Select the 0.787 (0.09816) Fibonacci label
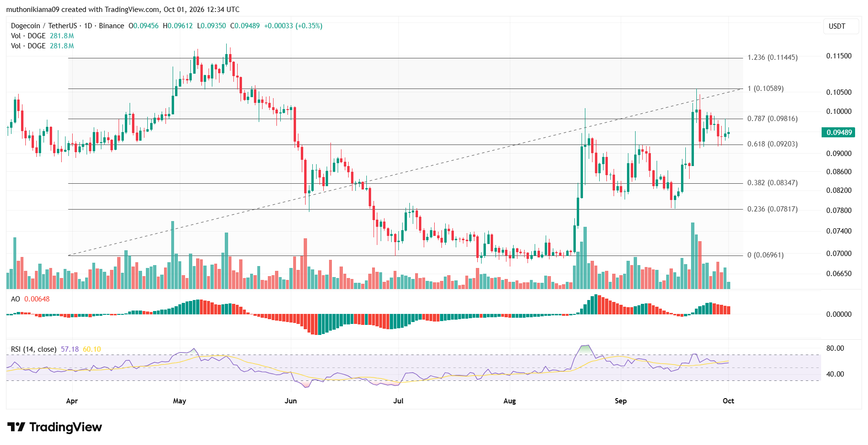This screenshot has height=445, width=868. 772,119
